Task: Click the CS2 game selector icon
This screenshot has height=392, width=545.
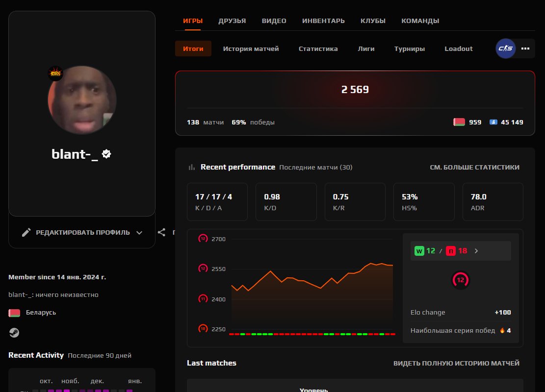Action: point(505,49)
